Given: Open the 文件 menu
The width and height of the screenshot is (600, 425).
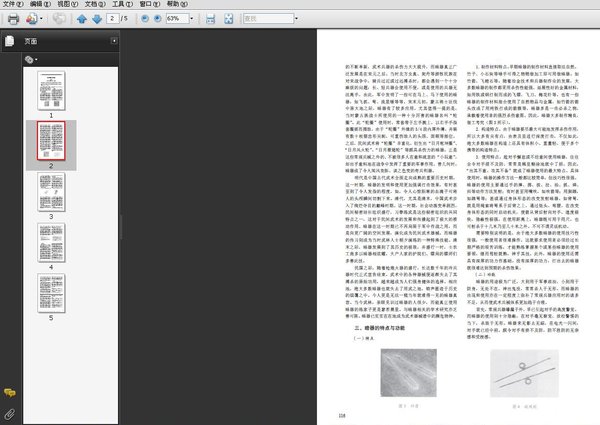Looking at the screenshot, I should point(13,4).
